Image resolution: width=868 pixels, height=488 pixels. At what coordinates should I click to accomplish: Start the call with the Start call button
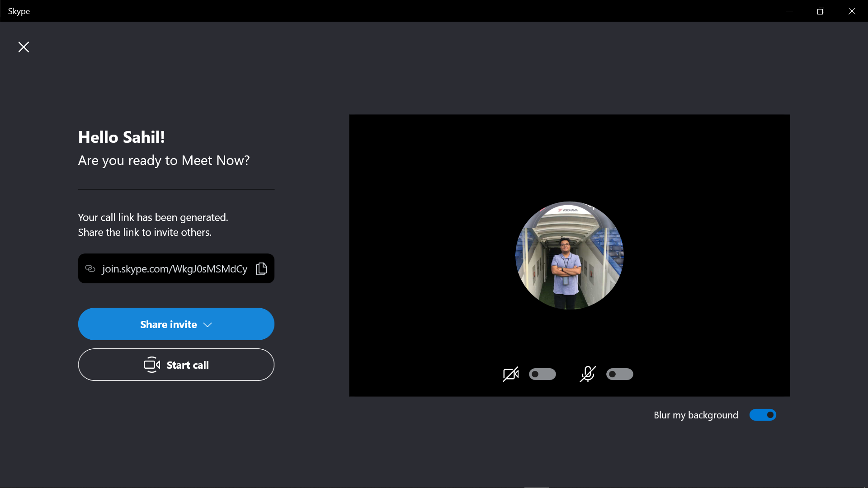point(176,365)
